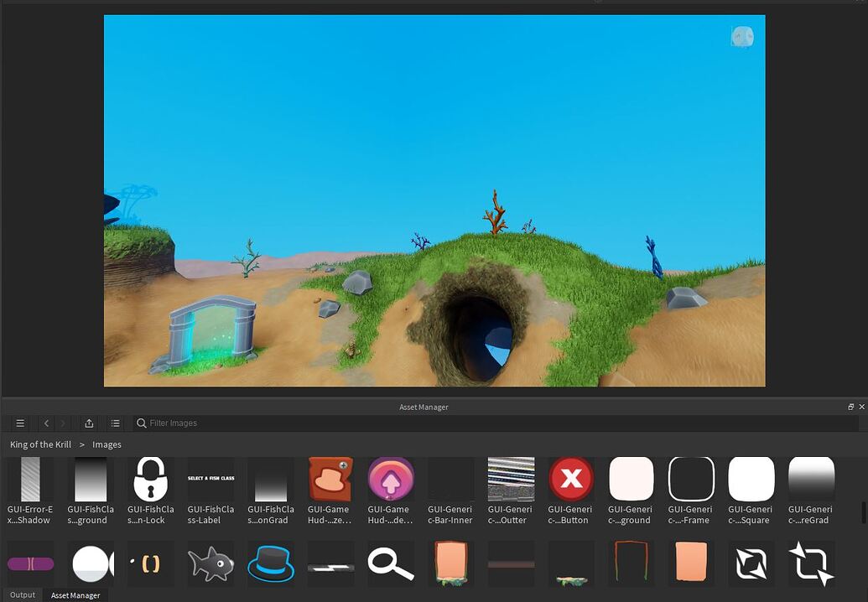The height and width of the screenshot is (602, 868).
Task: Click the Images breadcrumb link
Action: 107,444
